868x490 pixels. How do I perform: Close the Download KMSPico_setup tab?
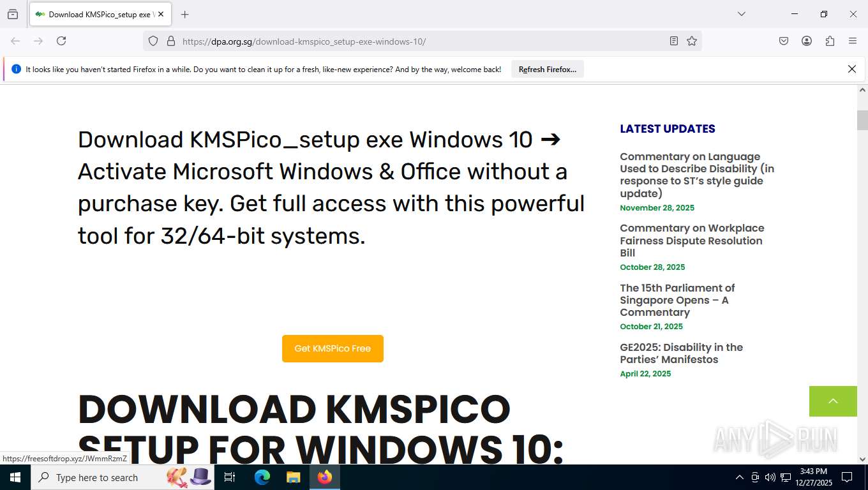pyautogui.click(x=161, y=14)
